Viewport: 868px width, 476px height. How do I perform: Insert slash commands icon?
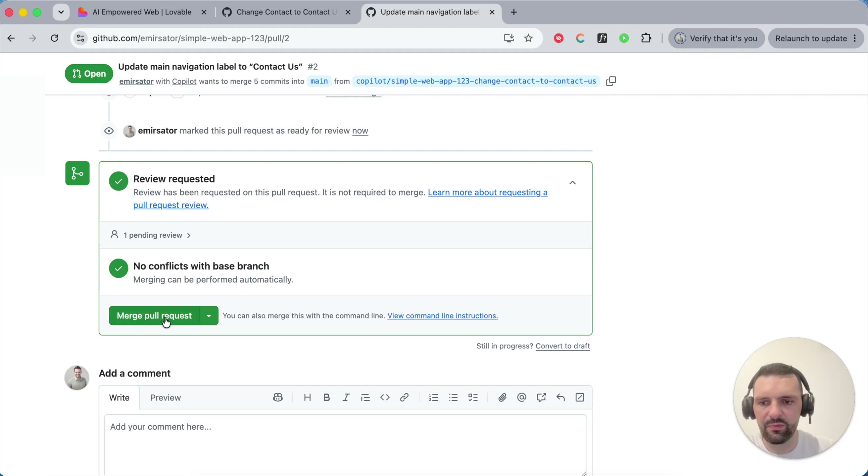(x=580, y=397)
